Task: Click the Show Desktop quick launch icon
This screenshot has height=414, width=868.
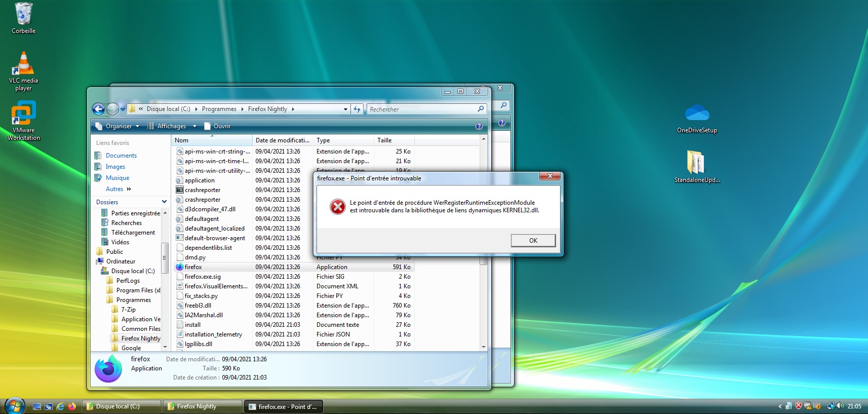Action: click(x=37, y=406)
